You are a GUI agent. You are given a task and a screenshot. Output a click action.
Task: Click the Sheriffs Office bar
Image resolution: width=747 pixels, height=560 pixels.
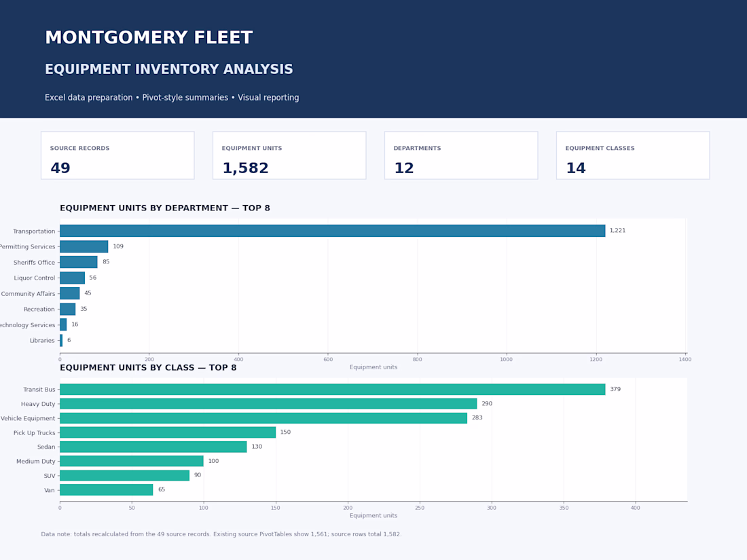79,262
